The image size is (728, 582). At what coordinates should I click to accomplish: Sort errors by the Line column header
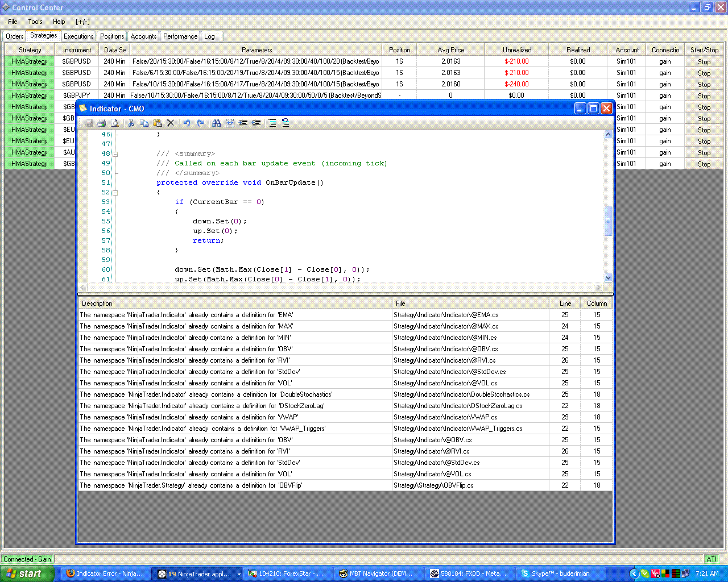[x=565, y=304]
